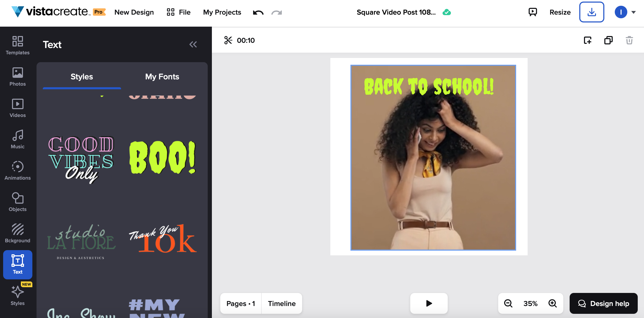Image resolution: width=644 pixels, height=318 pixels.
Task: Select the BOO! text style
Action: coord(162,157)
